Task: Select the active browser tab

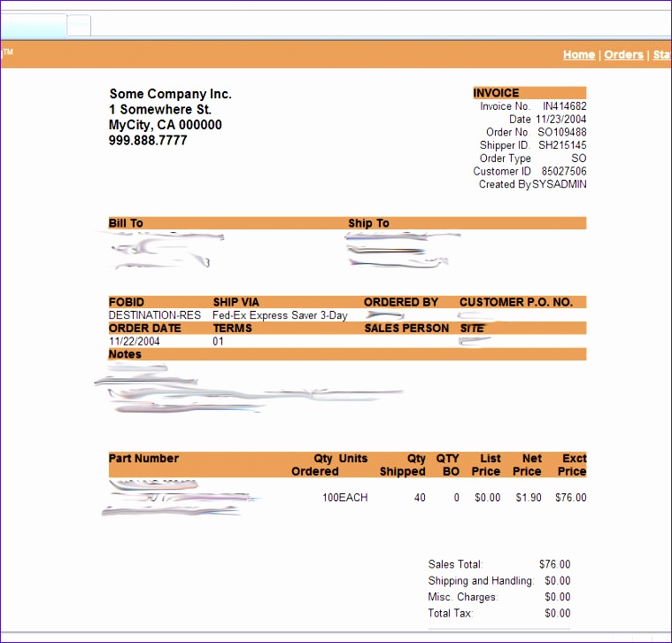Action: coord(33,25)
